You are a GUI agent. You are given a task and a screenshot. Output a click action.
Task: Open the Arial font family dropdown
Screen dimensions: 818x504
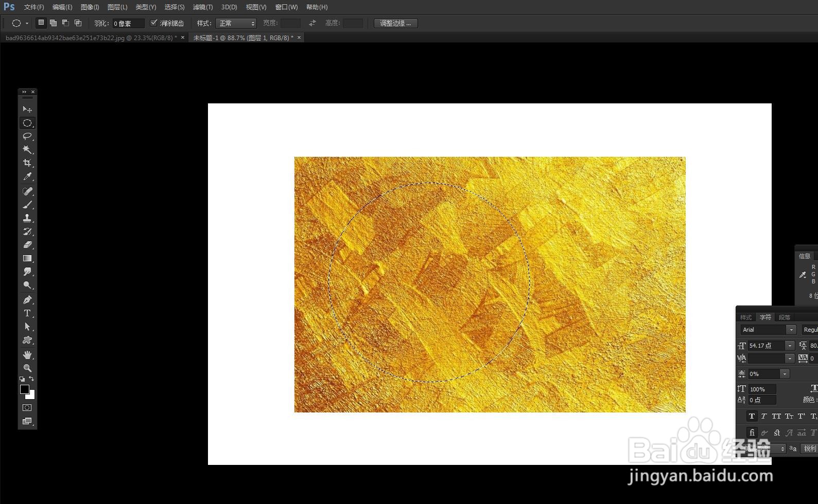tap(791, 330)
